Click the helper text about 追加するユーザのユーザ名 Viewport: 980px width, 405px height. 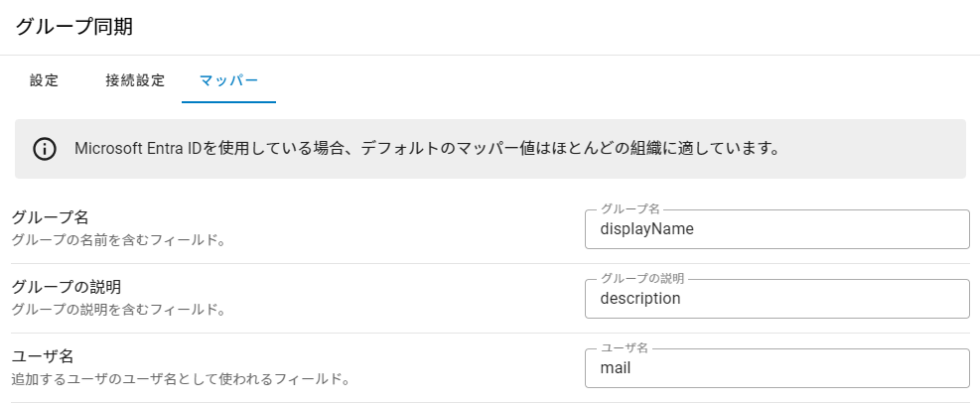coord(181,378)
